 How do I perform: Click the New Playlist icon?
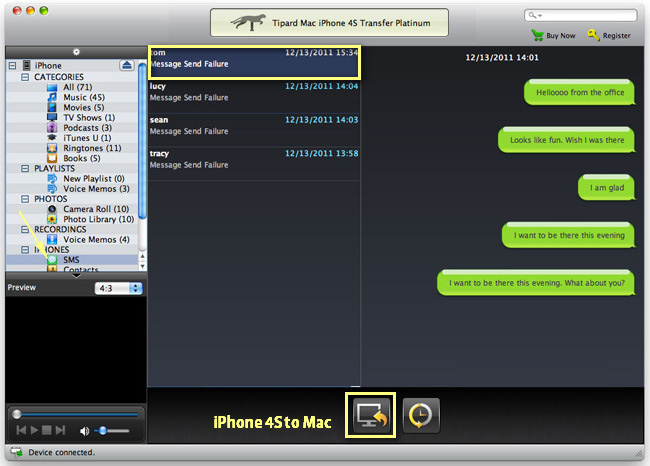52,179
